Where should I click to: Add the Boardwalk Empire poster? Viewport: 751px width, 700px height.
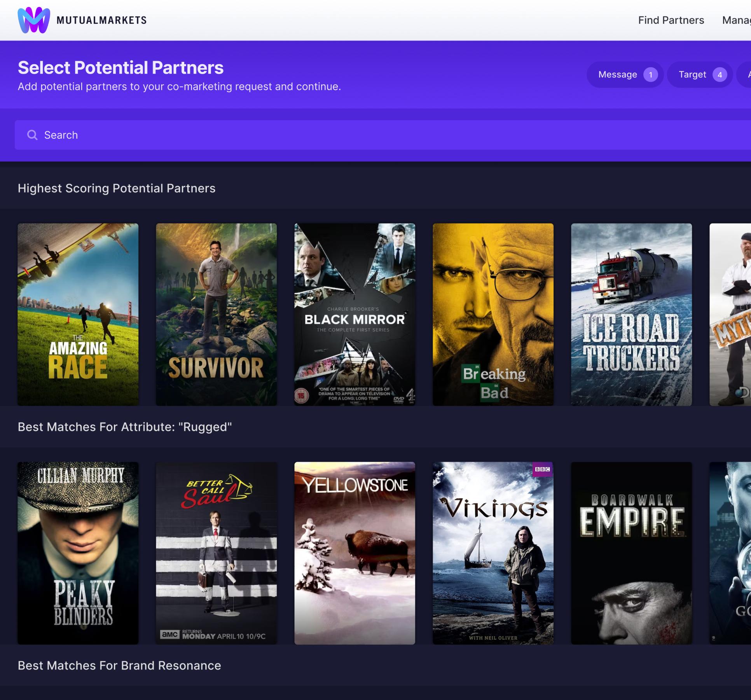click(x=632, y=553)
